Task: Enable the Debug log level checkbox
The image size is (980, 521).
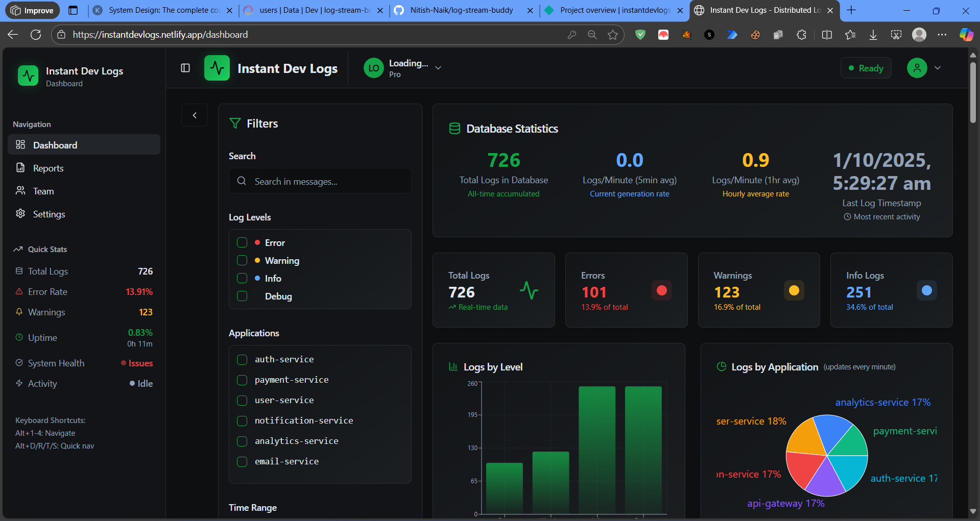Action: tap(242, 296)
